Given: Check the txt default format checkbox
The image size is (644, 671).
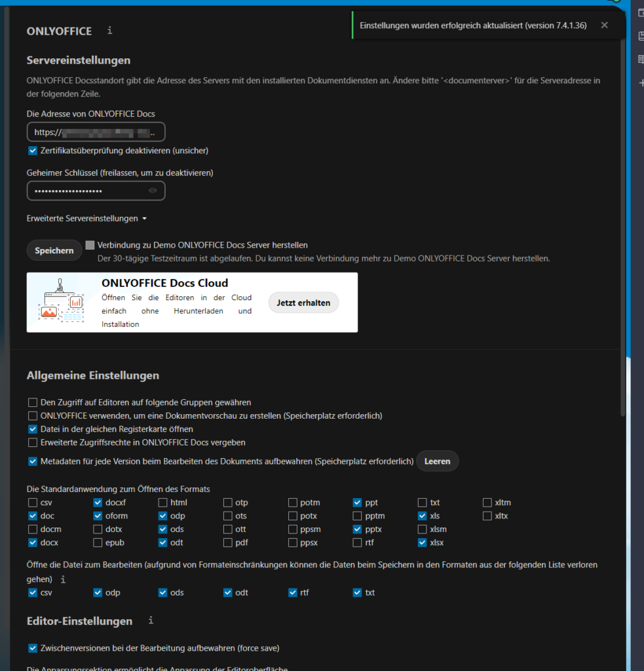Looking at the screenshot, I should [423, 503].
